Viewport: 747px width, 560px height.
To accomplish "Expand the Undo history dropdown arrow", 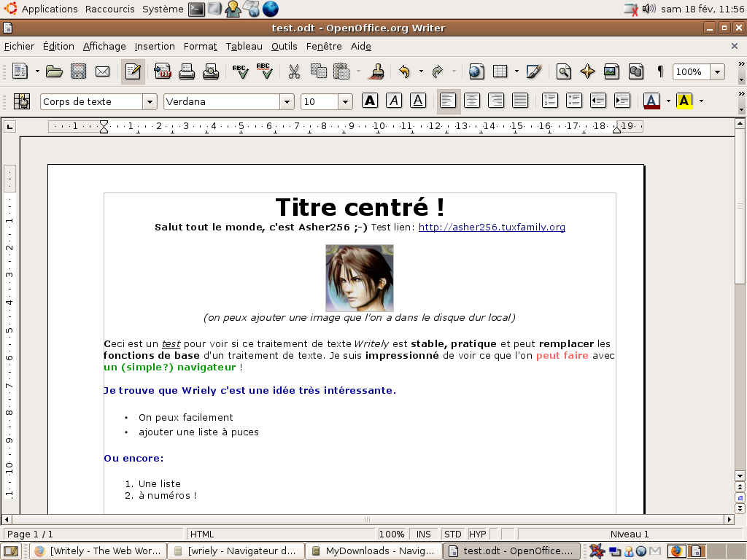I will [421, 71].
